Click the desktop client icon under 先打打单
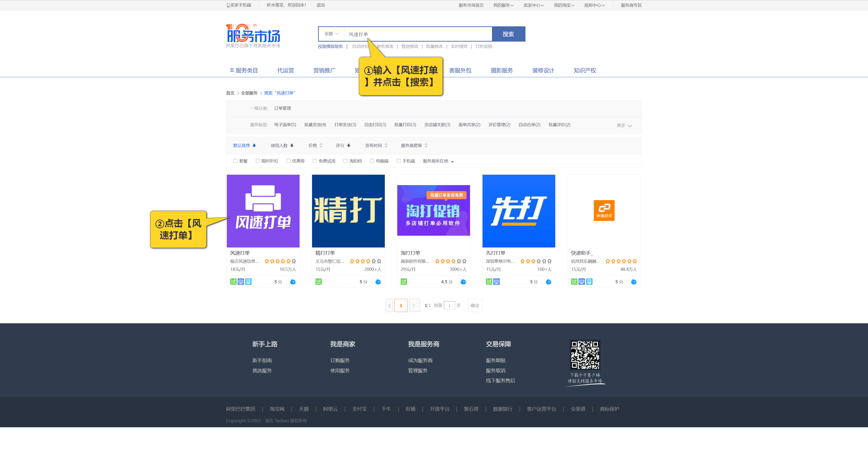 [x=496, y=282]
